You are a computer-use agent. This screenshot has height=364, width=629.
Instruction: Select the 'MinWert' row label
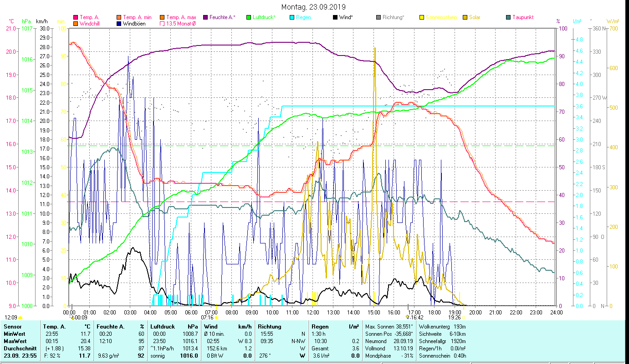[15, 334]
